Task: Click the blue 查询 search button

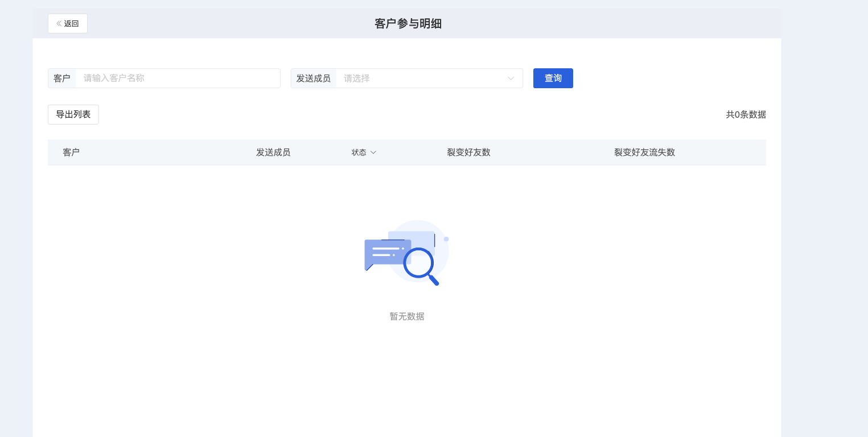Action: [x=553, y=79]
